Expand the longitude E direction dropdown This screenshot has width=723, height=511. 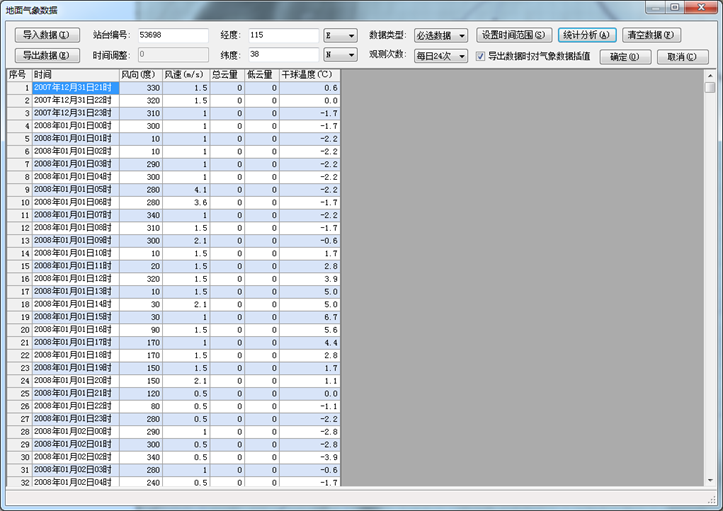click(340, 35)
